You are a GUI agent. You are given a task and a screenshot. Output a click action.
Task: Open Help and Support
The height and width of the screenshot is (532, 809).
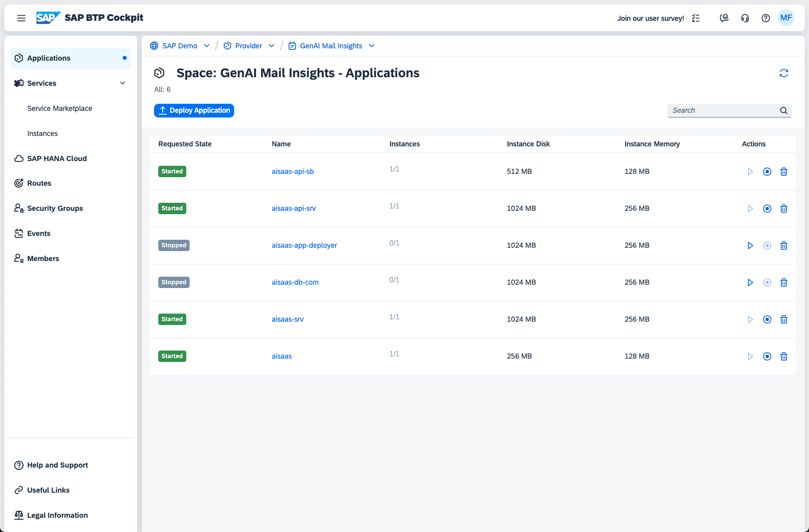58,465
